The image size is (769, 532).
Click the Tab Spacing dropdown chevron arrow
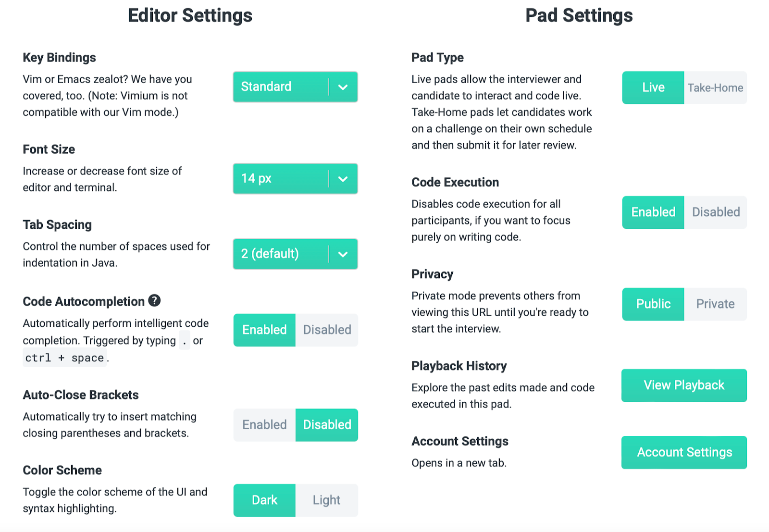click(343, 254)
